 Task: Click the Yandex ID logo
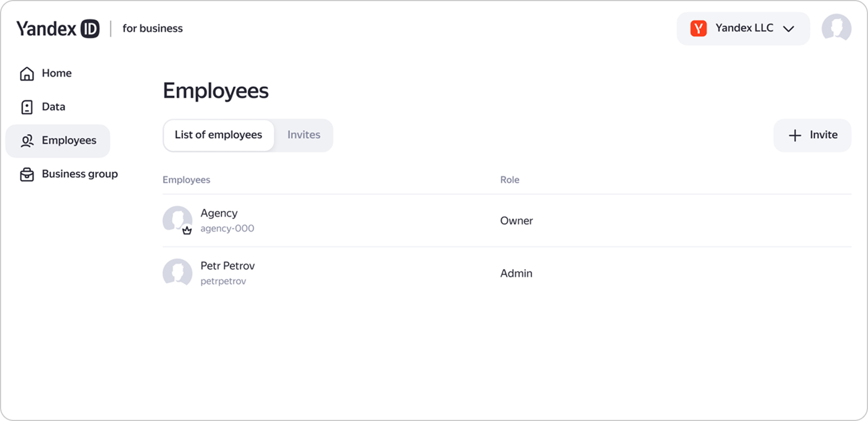point(58,29)
